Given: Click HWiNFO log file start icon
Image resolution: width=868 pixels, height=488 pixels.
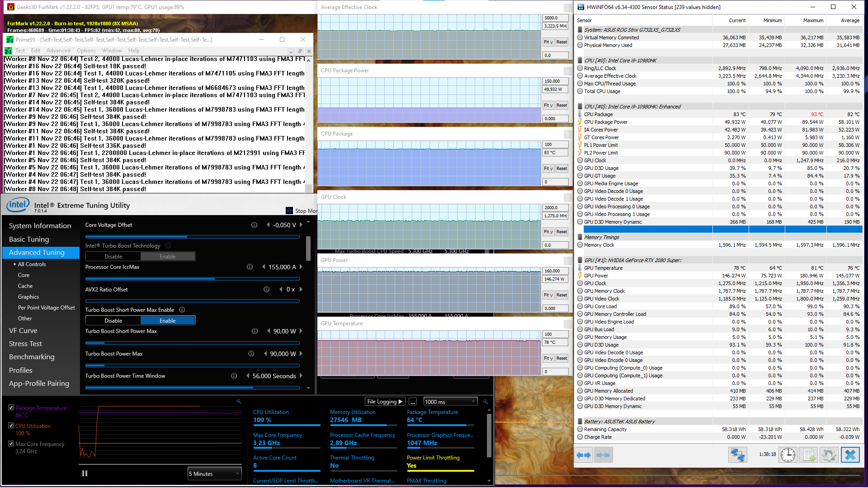Looking at the screenshot, I should 808,455.
